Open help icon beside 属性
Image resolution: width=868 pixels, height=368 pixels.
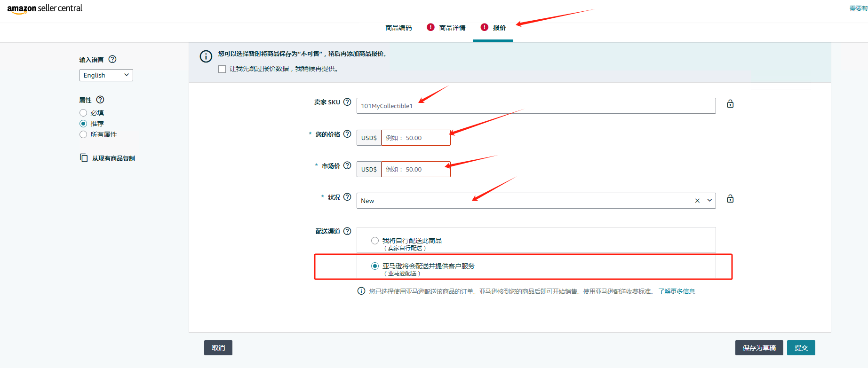tap(100, 100)
